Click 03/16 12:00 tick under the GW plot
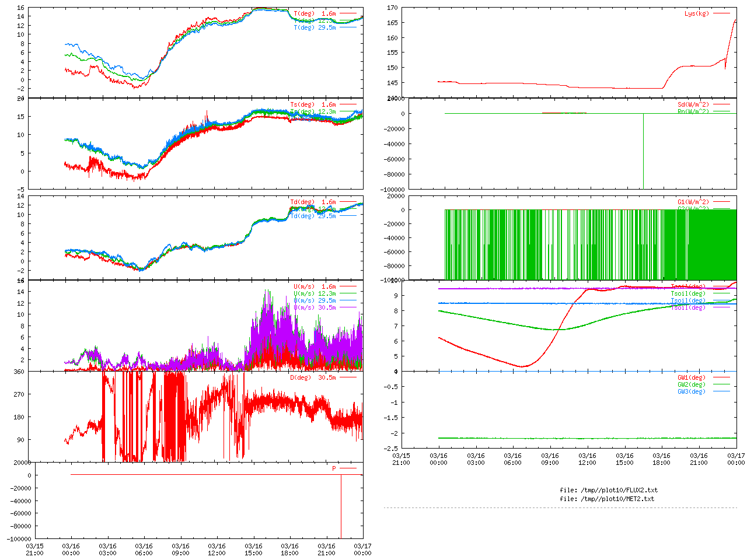747x560 pixels. pos(588,459)
